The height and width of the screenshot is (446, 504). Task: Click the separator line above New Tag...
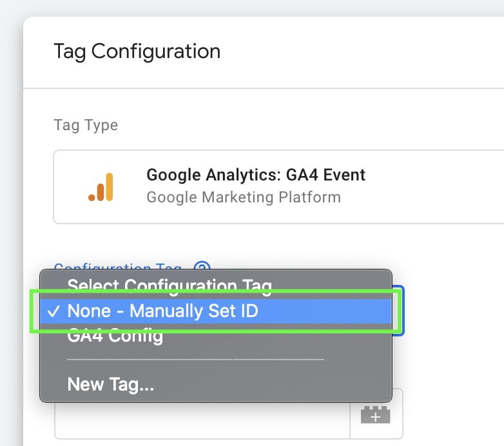click(x=195, y=360)
